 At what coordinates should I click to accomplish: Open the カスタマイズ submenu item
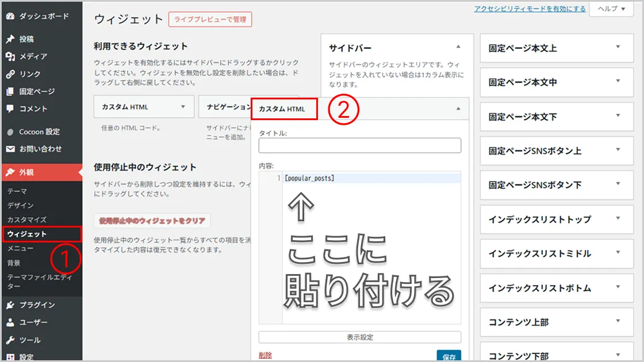point(27,219)
